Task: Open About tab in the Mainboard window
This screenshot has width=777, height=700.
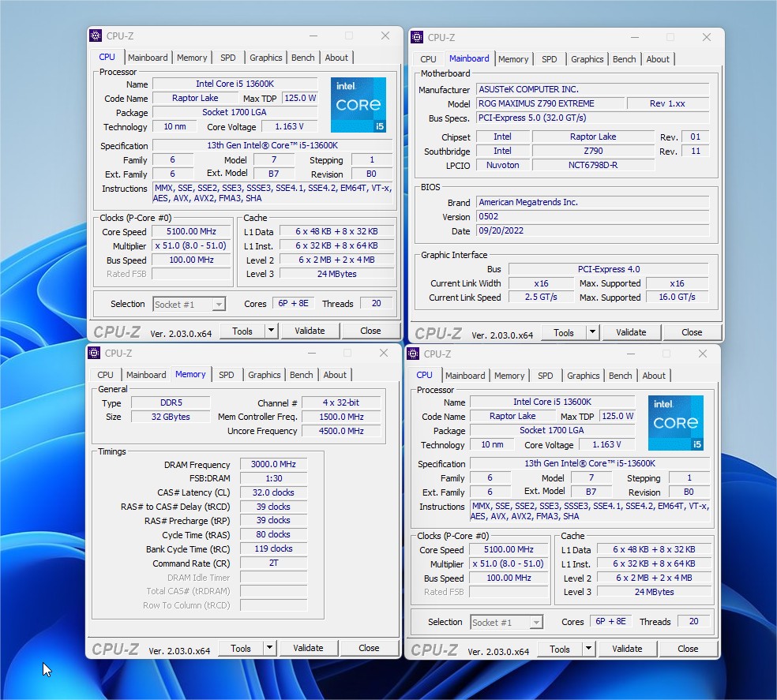Action: [658, 59]
